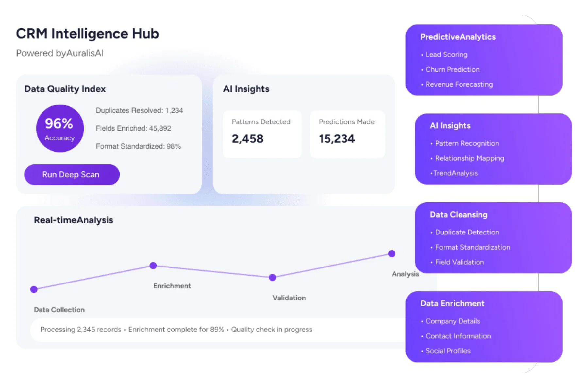This screenshot has height=388, width=588.
Task: Click the 2,458 patterns value
Action: [x=247, y=139]
